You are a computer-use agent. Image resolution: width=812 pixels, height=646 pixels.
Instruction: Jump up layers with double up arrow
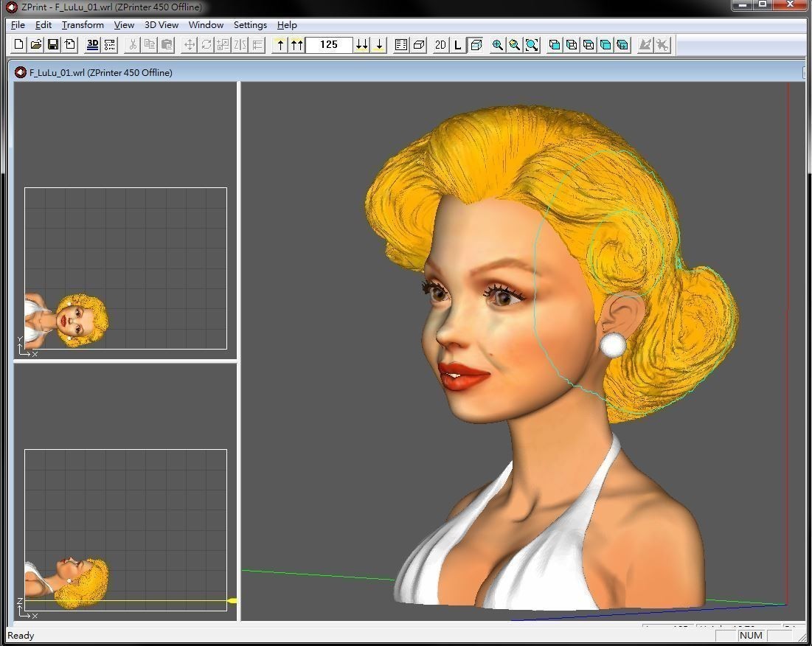point(296,45)
